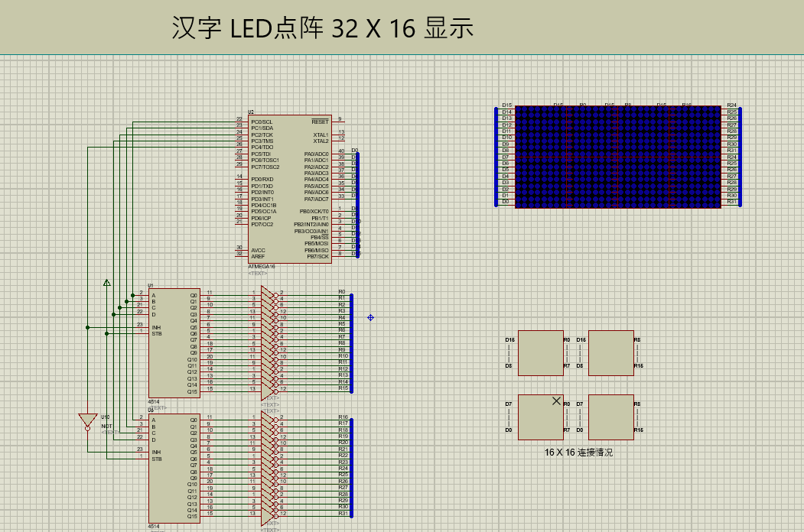Click 'D0' label left of LED matrix
This screenshot has height=532, width=804.
point(506,202)
